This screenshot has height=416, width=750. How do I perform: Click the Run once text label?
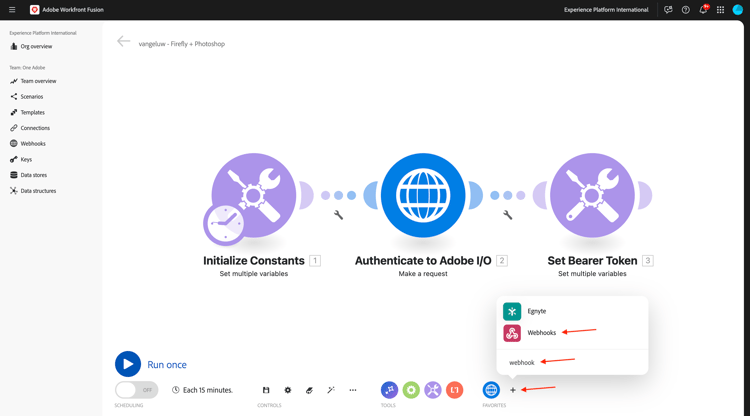click(167, 364)
